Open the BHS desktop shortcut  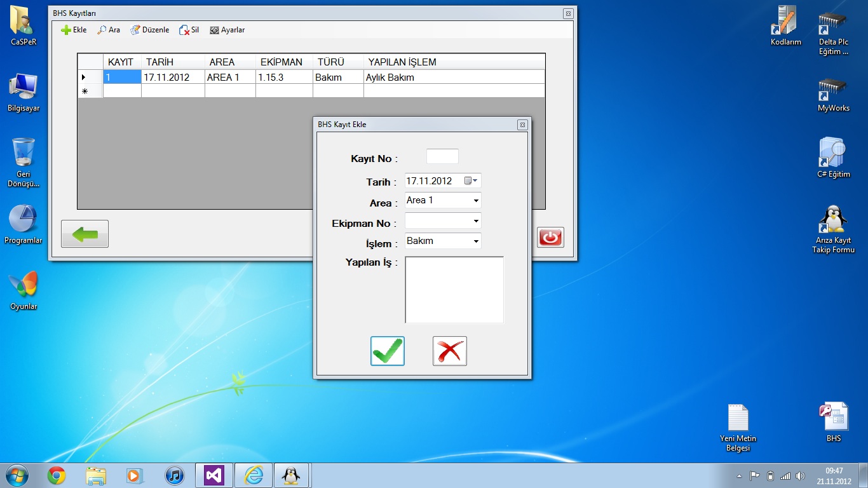pos(834,422)
